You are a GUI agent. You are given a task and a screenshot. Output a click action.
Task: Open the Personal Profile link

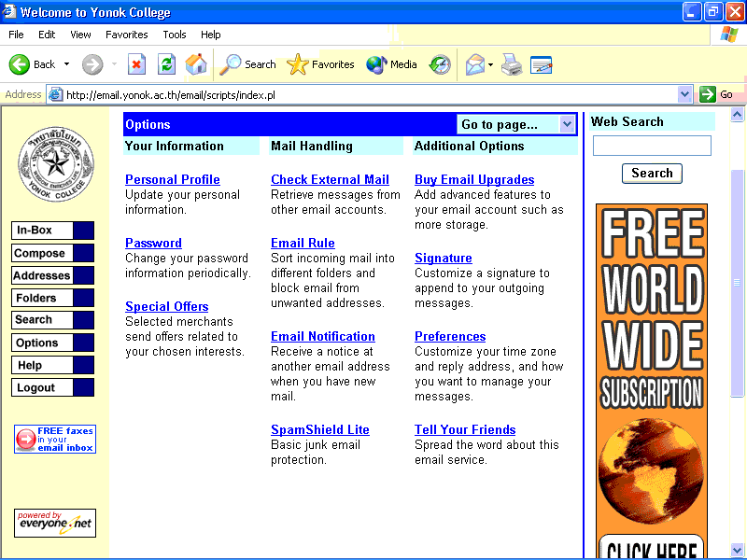(173, 179)
